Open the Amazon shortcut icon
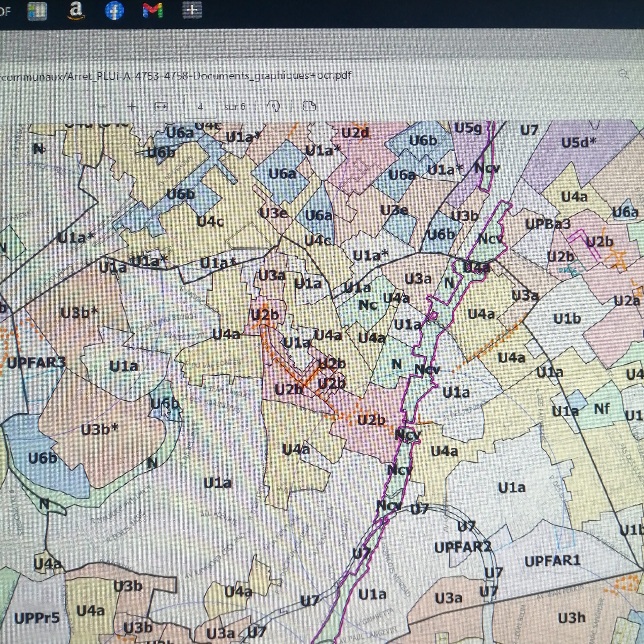The height and width of the screenshot is (644, 644). 76,11
